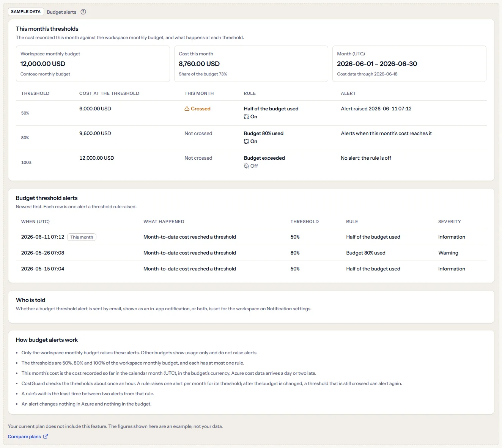The height and width of the screenshot is (448, 502).
Task: Click the Budget alerts help question-mark icon
Action: click(x=83, y=12)
